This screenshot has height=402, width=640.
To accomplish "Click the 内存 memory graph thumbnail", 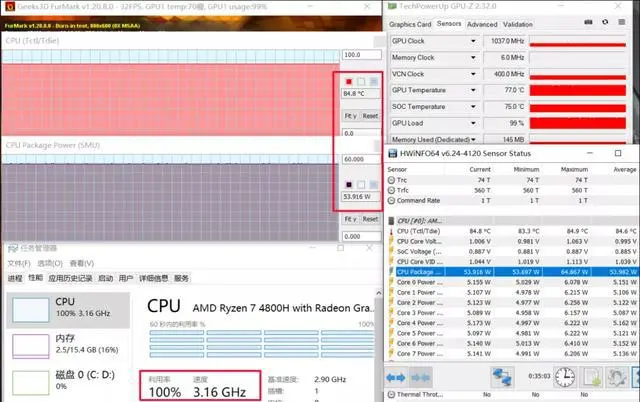I will point(31,346).
